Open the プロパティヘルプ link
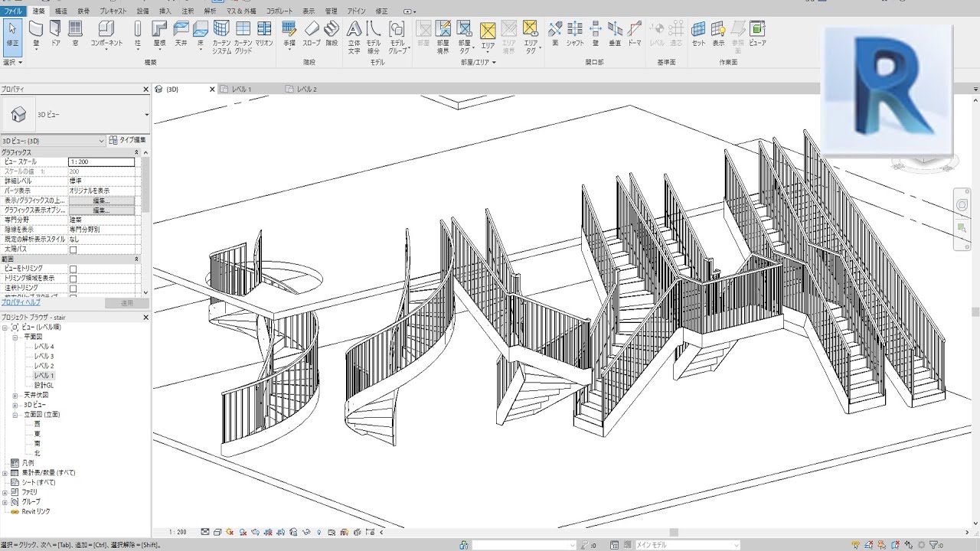 (x=21, y=303)
